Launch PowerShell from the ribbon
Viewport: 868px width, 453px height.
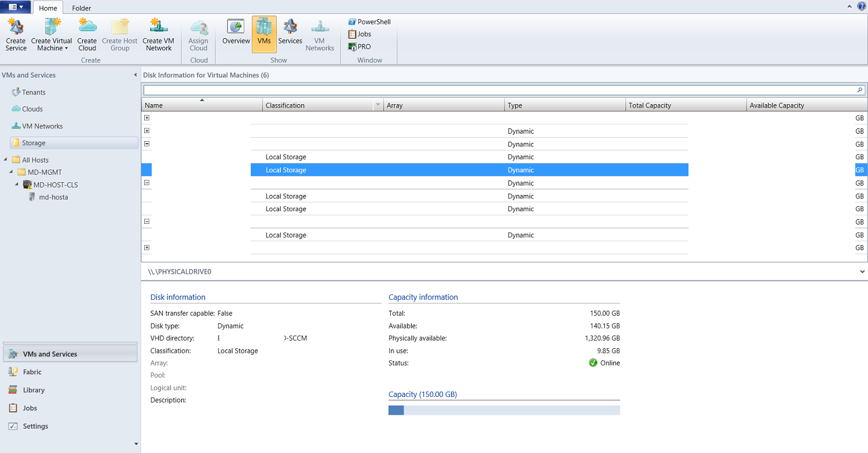click(368, 21)
